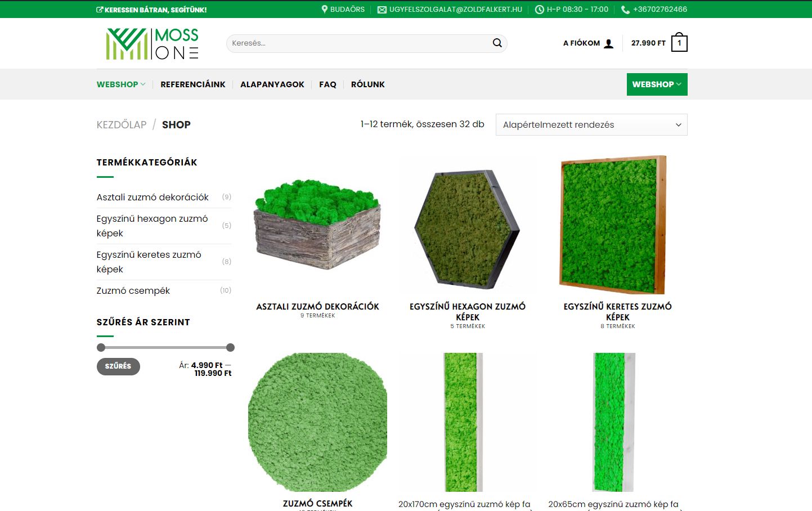
Task: Click the right price slider handle
Action: (230, 348)
